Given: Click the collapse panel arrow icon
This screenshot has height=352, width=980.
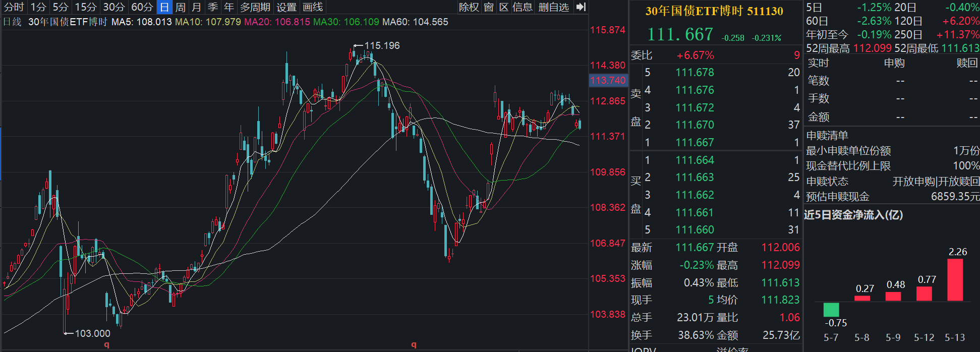Looking at the screenshot, I should (x=581, y=7).
